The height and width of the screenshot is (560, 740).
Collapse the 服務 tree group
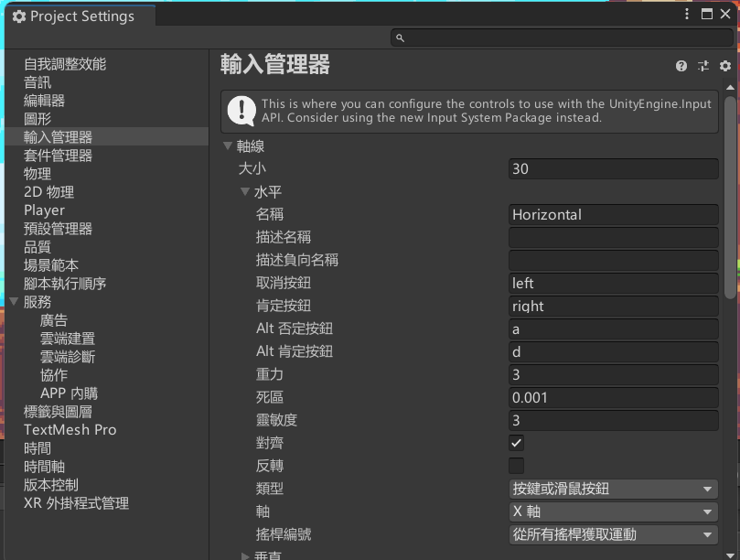click(14, 301)
